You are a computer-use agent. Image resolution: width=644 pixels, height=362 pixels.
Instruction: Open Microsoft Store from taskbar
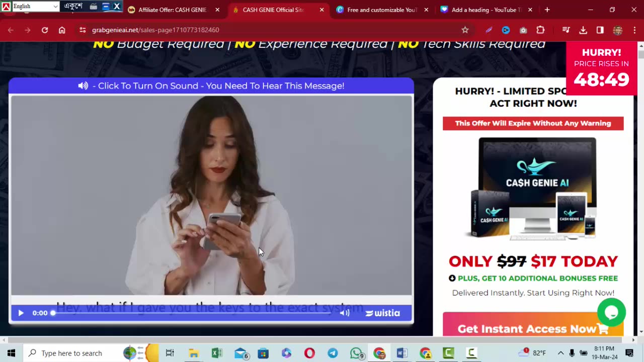click(263, 353)
